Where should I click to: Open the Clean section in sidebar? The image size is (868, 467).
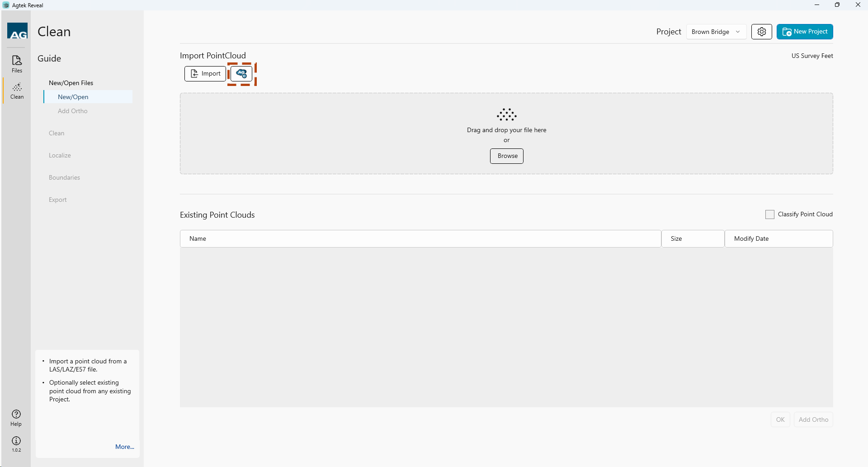click(x=17, y=91)
